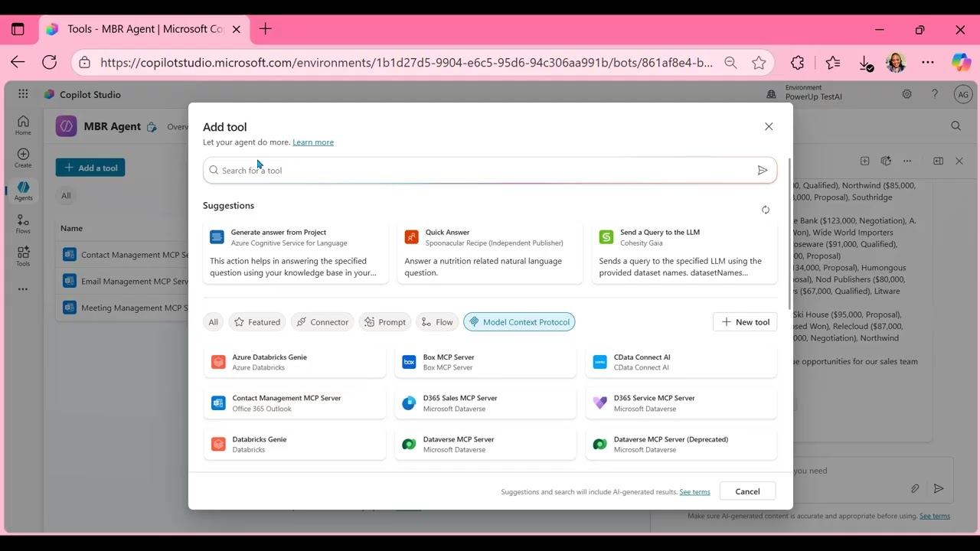Screen dimensions: 980x551
Task: Bookmark this page with star icon
Action: click(759, 63)
